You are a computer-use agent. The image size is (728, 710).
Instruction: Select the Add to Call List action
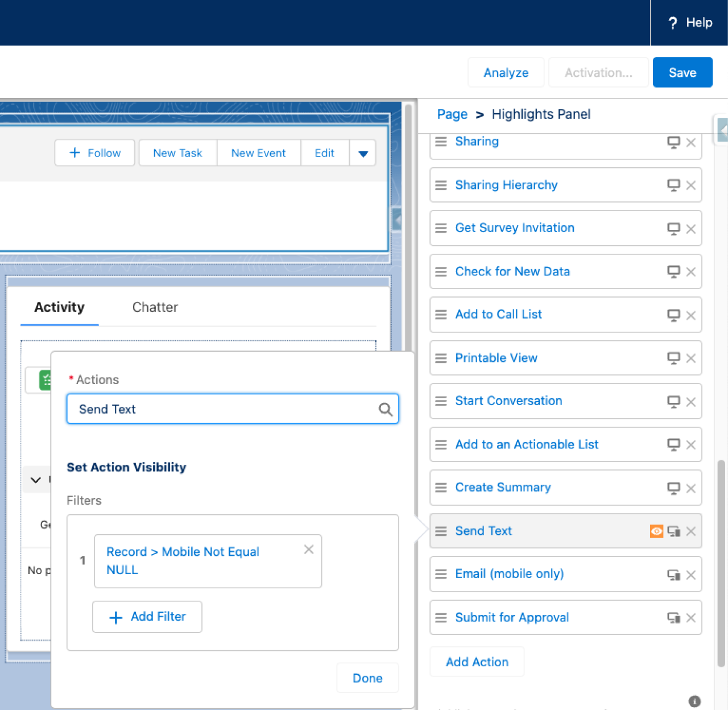(x=498, y=314)
